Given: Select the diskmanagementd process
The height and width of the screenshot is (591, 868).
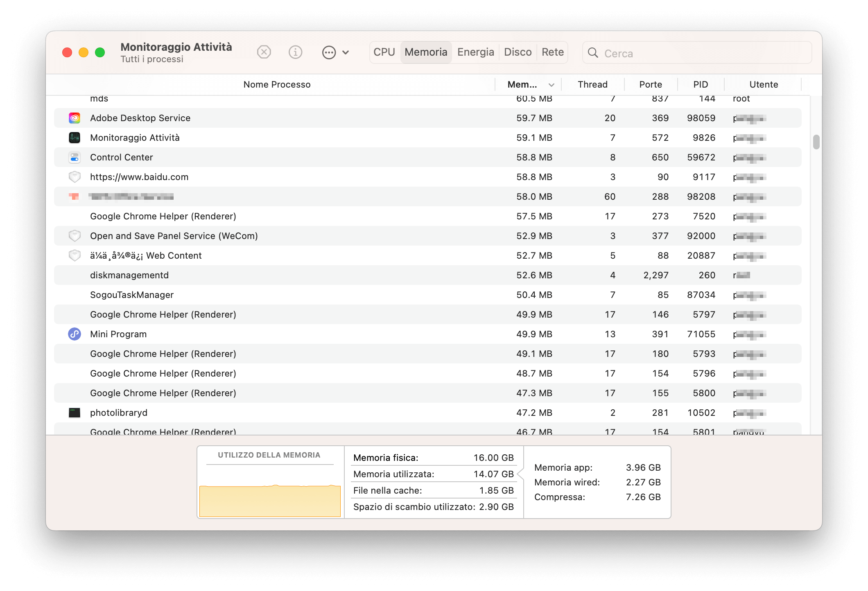Looking at the screenshot, I should pyautogui.click(x=427, y=275).
